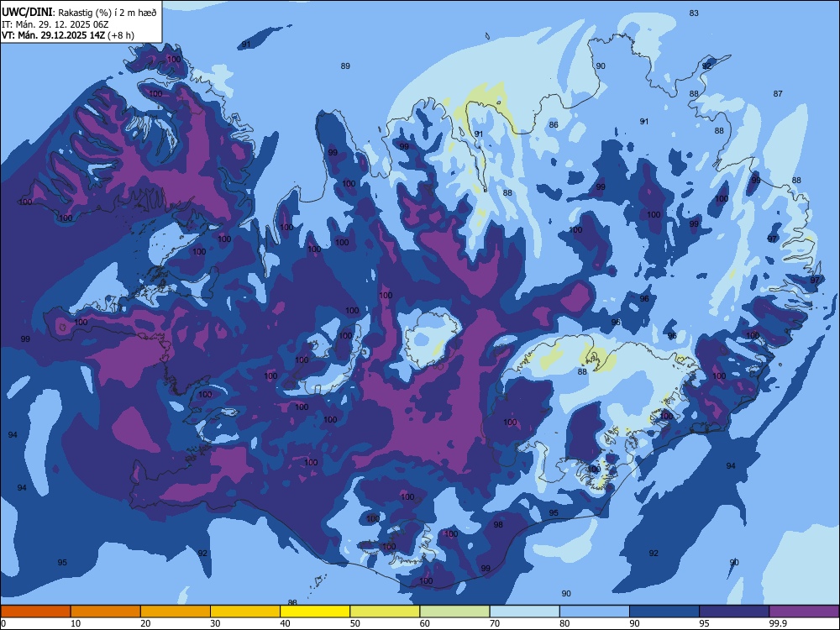Select the 20–30 legend color block

click(176, 612)
